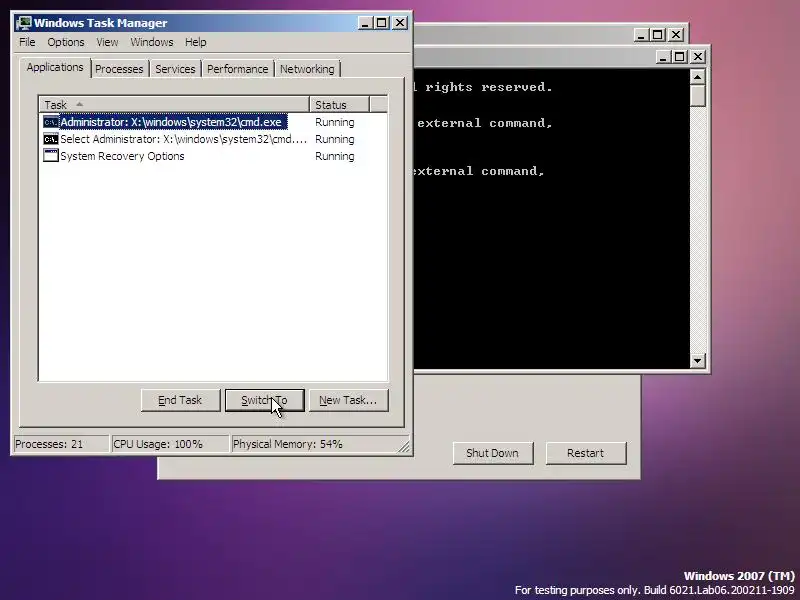Click the Processes: 21 status bar entry

pyautogui.click(x=61, y=444)
